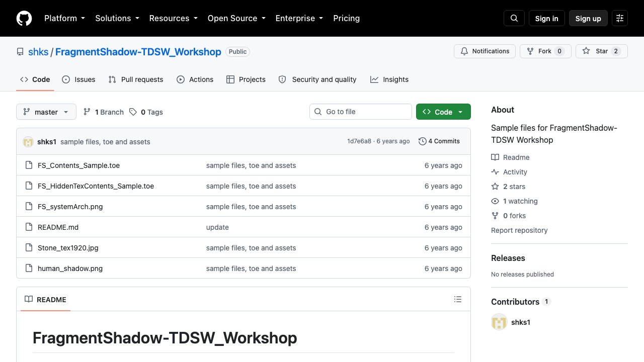Open the search magnifier button

[x=514, y=18]
